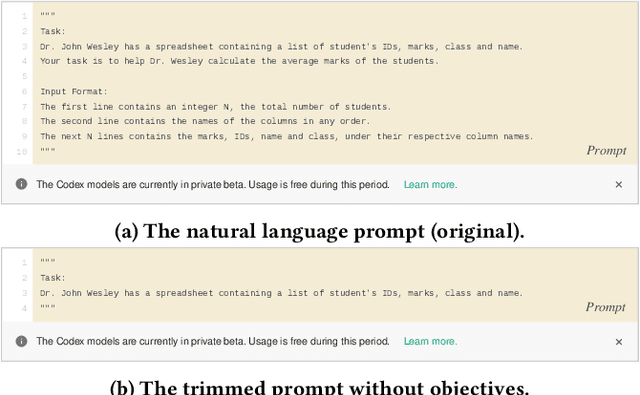Click line number 4 in the lower editor gutter
This screenshot has height=395, width=640.
tap(24, 308)
